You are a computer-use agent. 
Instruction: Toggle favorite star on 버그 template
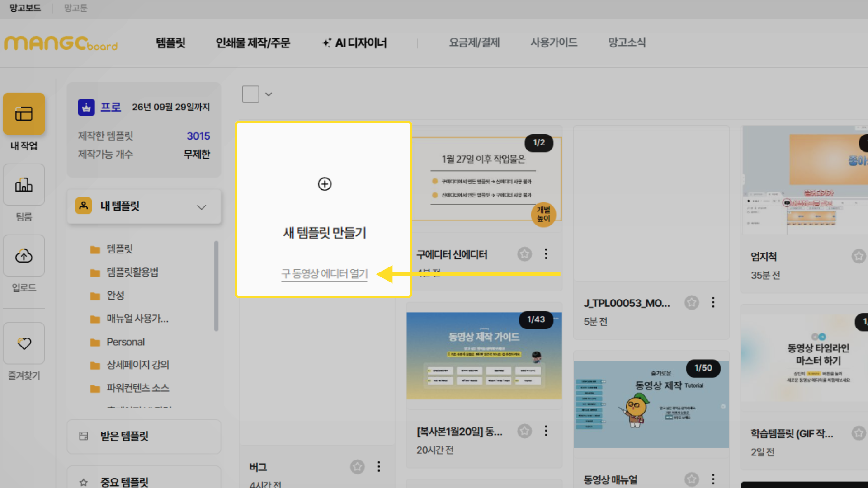357,466
